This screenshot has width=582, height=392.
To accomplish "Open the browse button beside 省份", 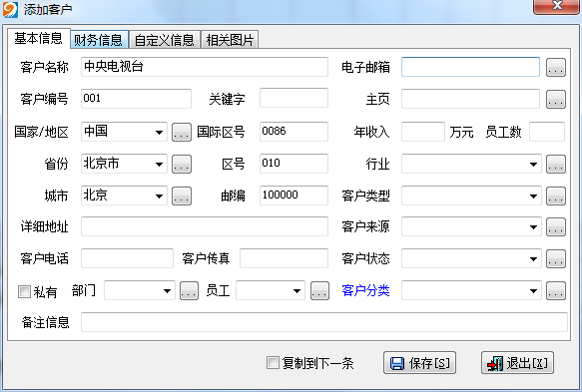I will pos(182,164).
